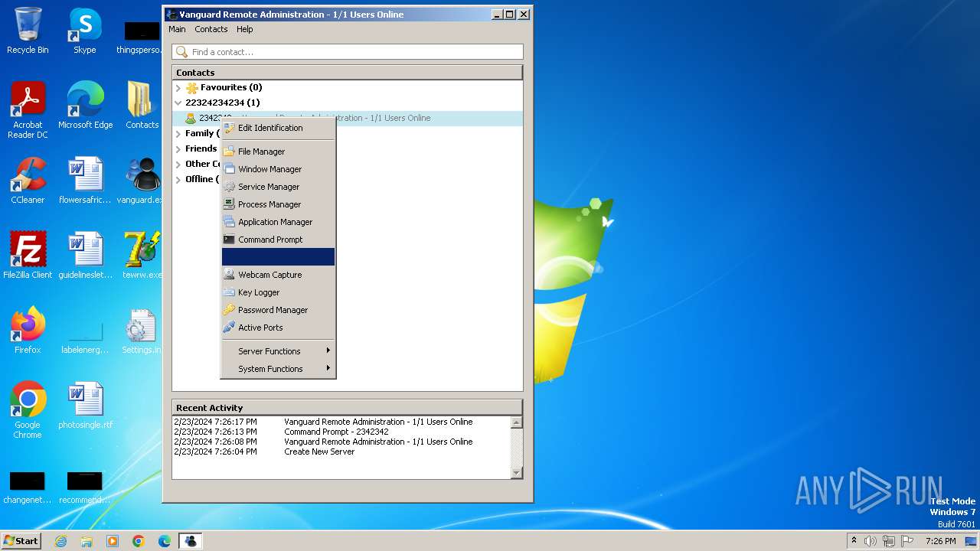Click the Favourites star icon
Screen dimensions: 980x551
(x=192, y=87)
